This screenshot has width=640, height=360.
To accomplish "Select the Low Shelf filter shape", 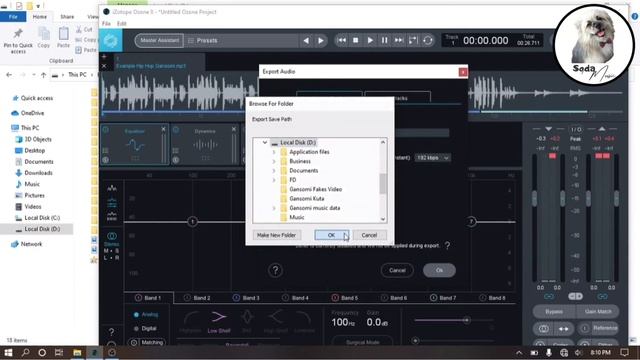I will coord(219,321).
